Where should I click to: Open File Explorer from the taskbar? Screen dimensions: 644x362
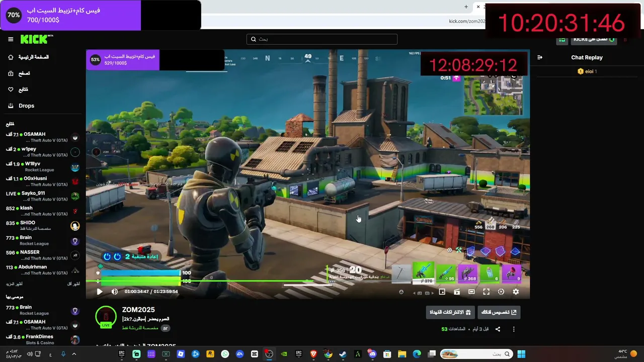[x=402, y=354]
